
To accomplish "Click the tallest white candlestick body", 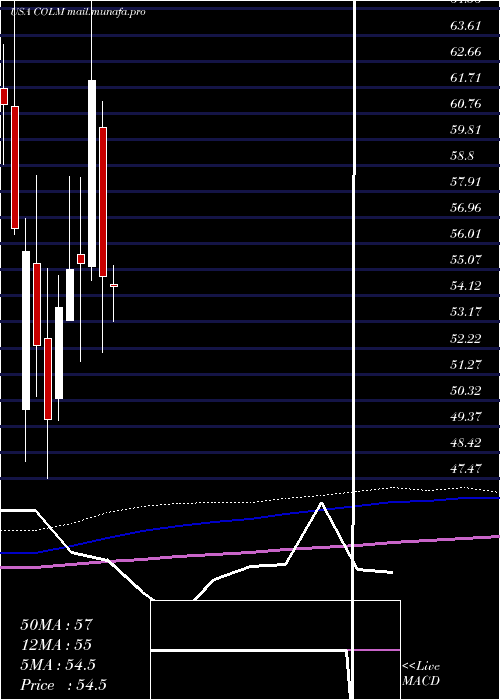I will tap(92, 173).
